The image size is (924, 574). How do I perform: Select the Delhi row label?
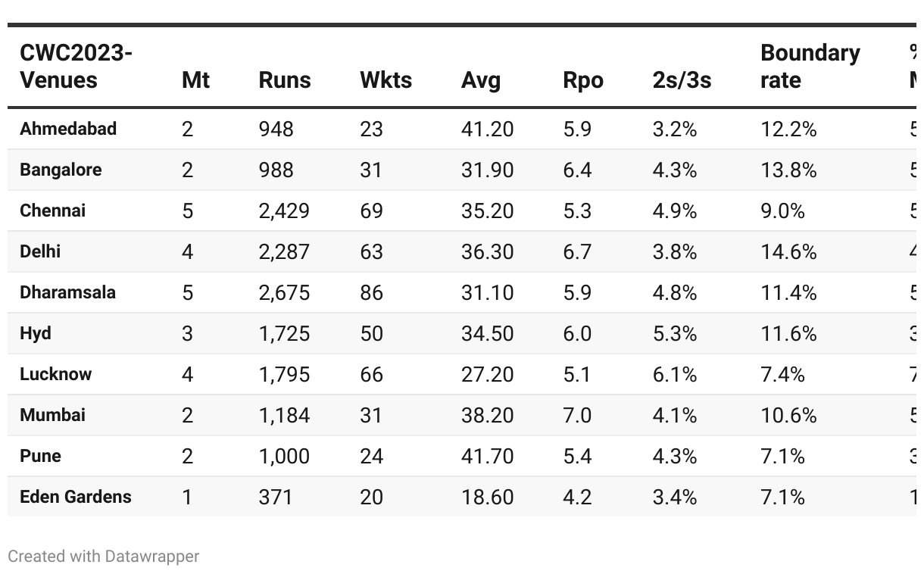click(x=40, y=251)
